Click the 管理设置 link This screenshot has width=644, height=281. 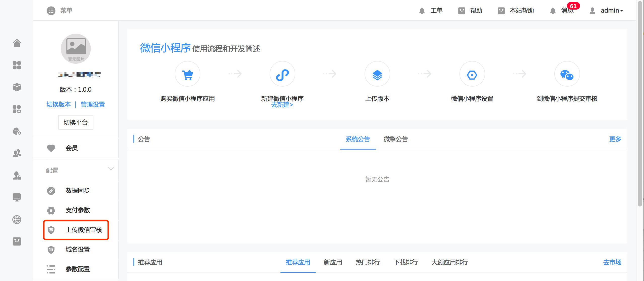[93, 104]
